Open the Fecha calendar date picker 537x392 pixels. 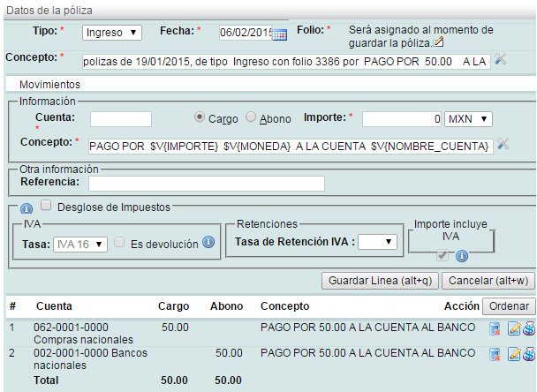pos(280,34)
